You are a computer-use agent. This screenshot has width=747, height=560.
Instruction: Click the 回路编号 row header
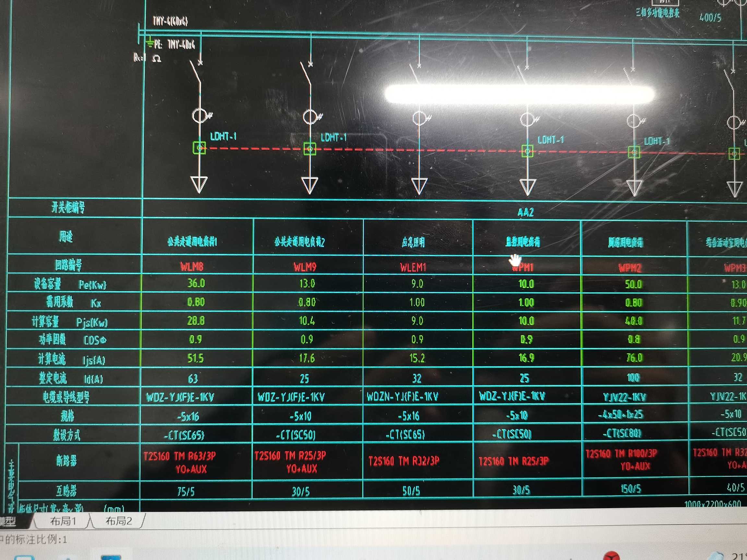pos(68,265)
